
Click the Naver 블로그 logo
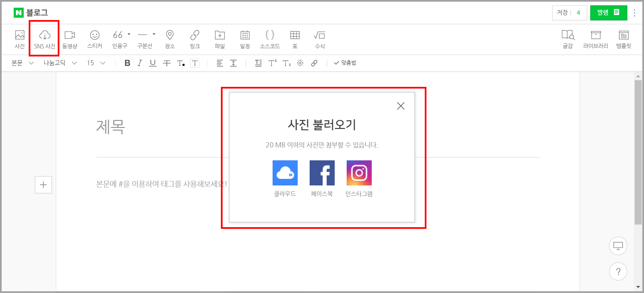tap(31, 13)
